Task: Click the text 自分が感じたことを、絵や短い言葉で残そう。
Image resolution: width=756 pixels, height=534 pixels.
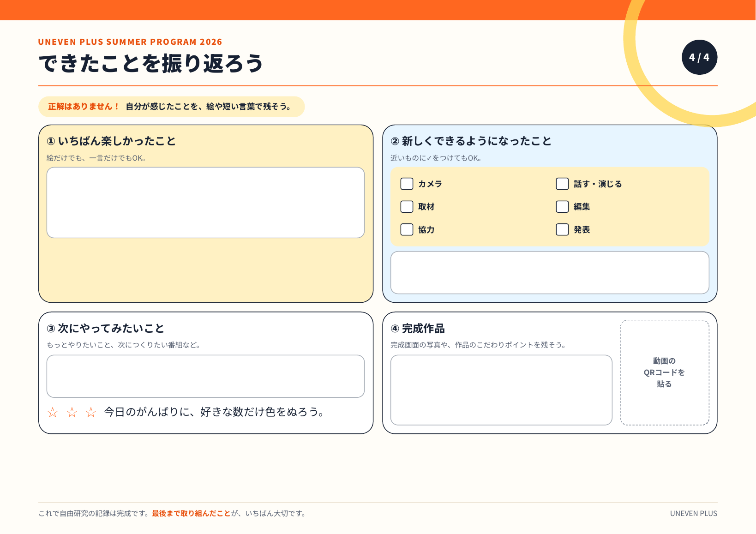Action: point(210,107)
